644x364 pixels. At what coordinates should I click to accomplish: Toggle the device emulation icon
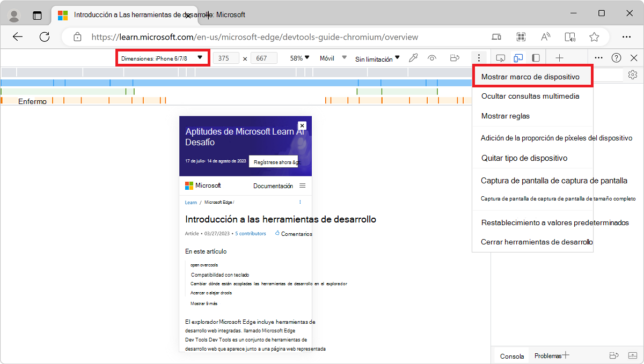518,58
